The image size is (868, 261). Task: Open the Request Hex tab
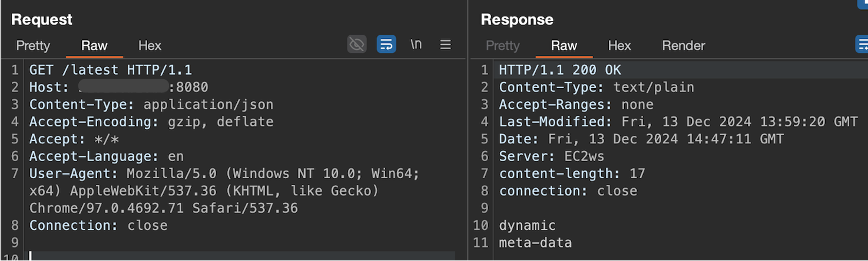150,46
